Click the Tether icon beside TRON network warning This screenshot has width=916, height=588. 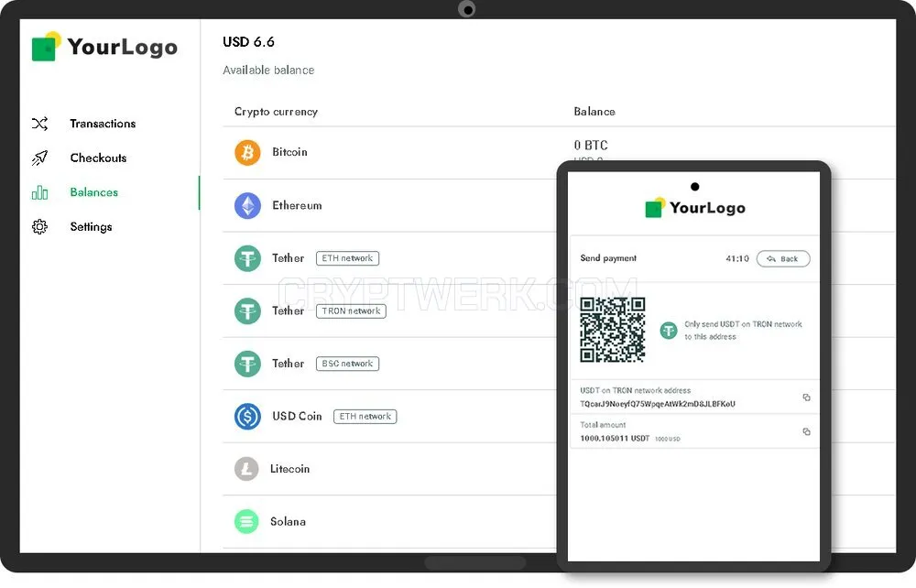click(x=669, y=331)
